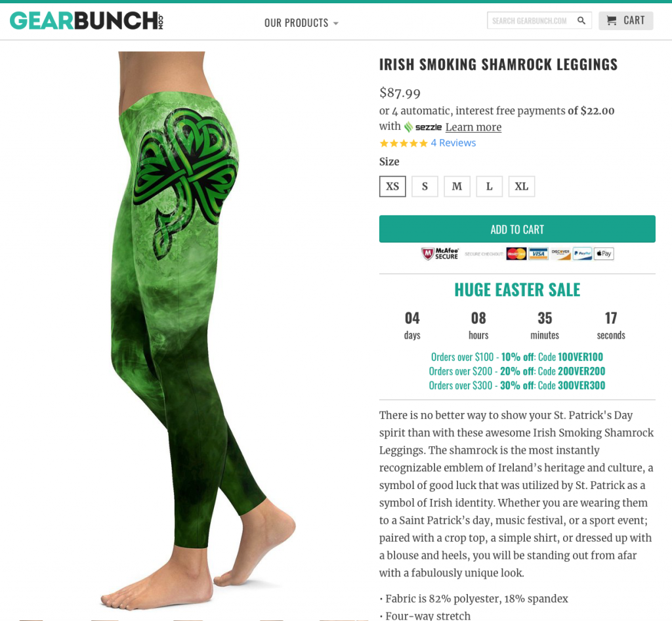Select size XS
This screenshot has width=672, height=621.
(x=392, y=186)
